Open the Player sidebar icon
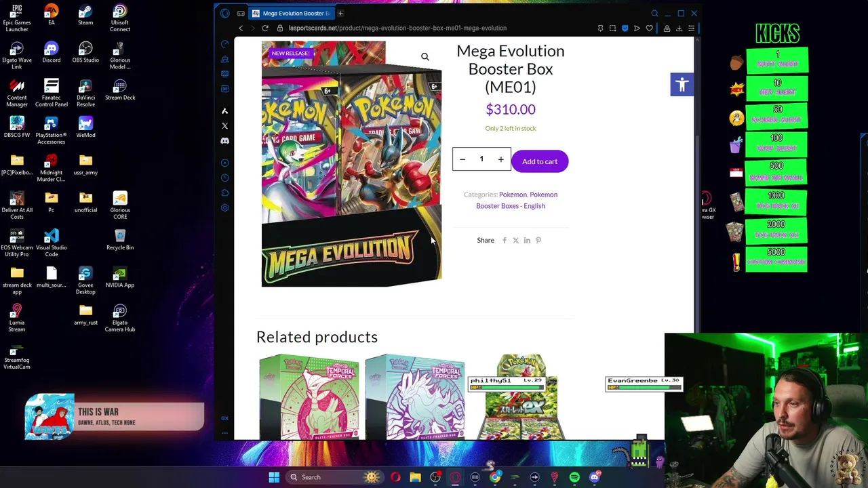This screenshot has width=868, height=488. coord(225,163)
